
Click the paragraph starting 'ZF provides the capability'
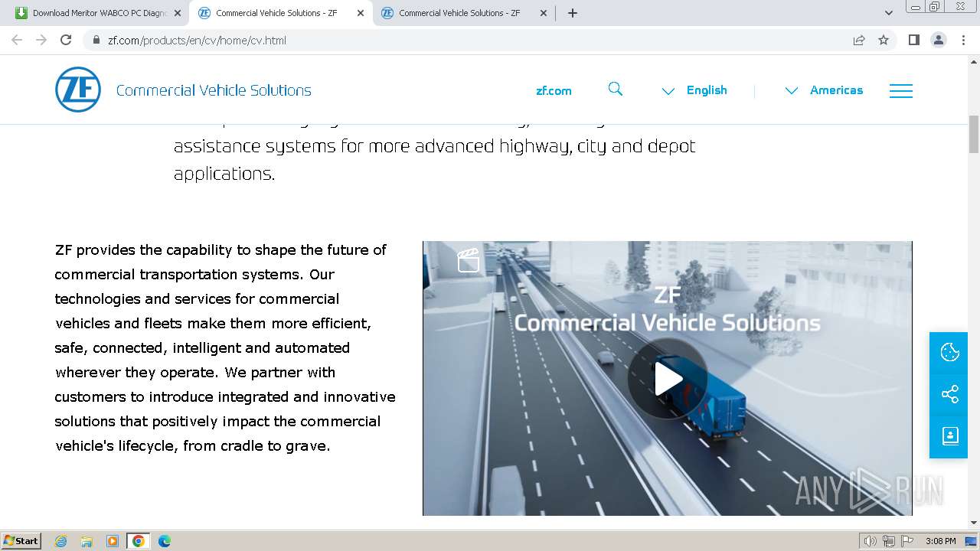coord(225,347)
